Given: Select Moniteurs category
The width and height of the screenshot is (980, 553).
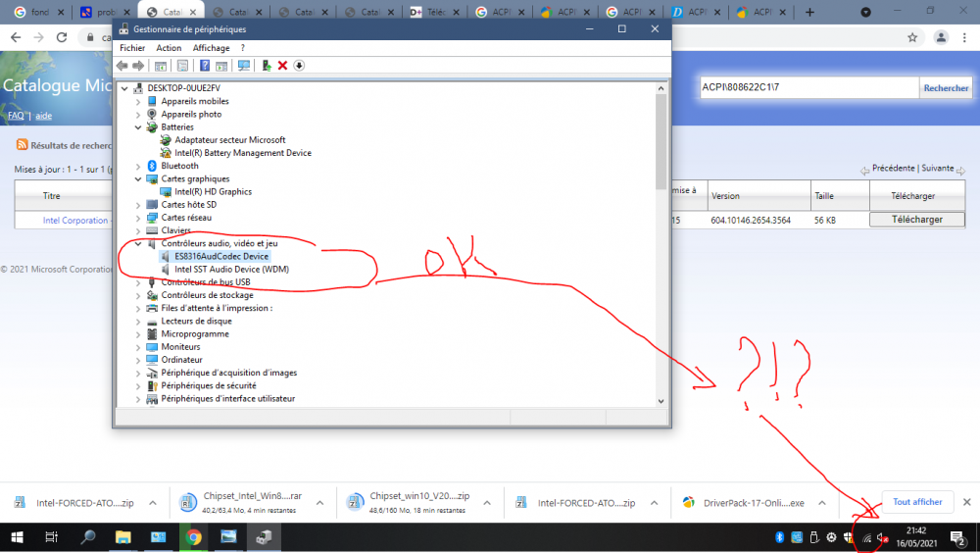Looking at the screenshot, I should click(180, 346).
